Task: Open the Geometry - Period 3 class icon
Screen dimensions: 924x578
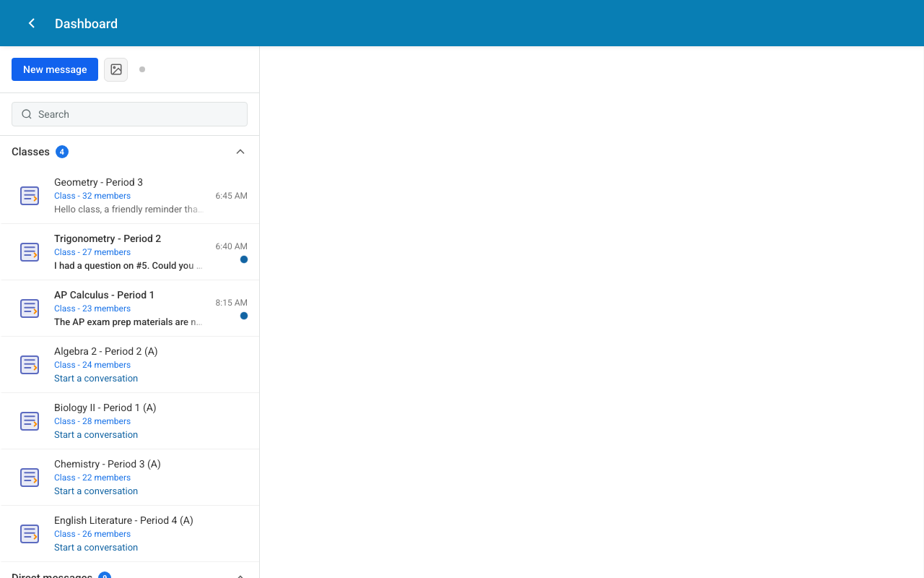Action: 30,195
